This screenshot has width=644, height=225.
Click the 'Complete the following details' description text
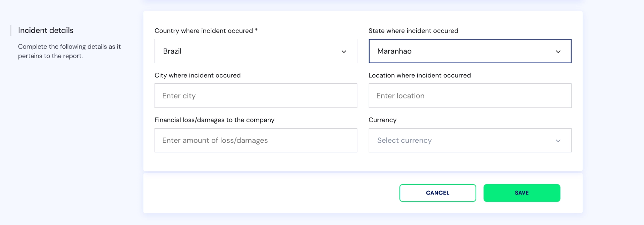[x=69, y=51]
